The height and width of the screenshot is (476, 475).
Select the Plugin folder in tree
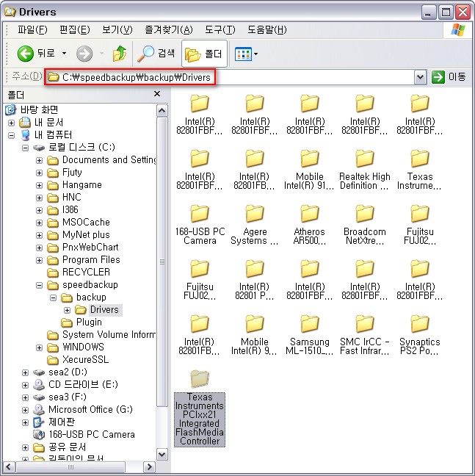tap(89, 322)
